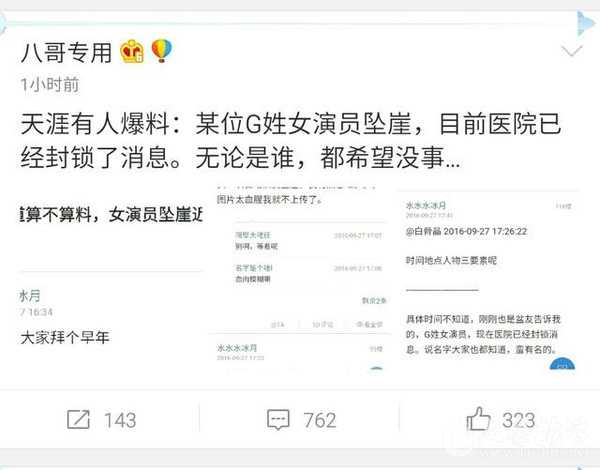Click the repost share icon
Viewport: 600px width, 470px height.
(78, 419)
